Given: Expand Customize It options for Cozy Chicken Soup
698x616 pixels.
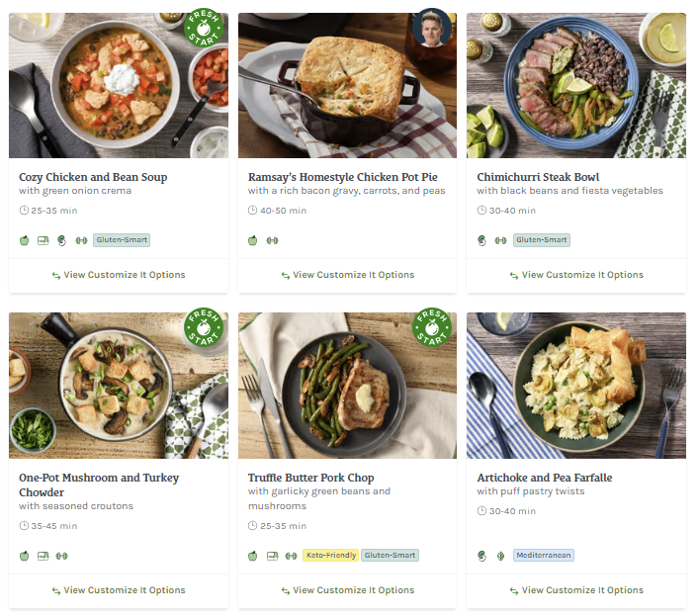Looking at the screenshot, I should 119,275.
